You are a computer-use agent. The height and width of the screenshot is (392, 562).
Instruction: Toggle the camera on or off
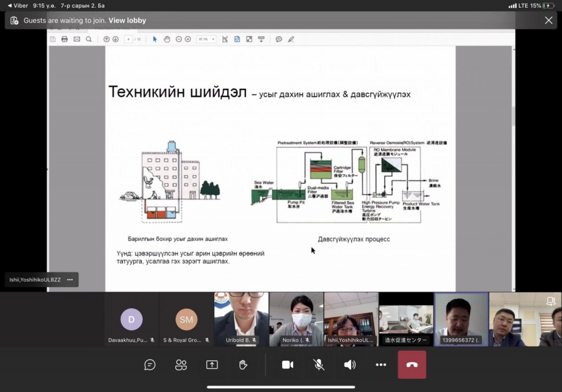tap(288, 365)
